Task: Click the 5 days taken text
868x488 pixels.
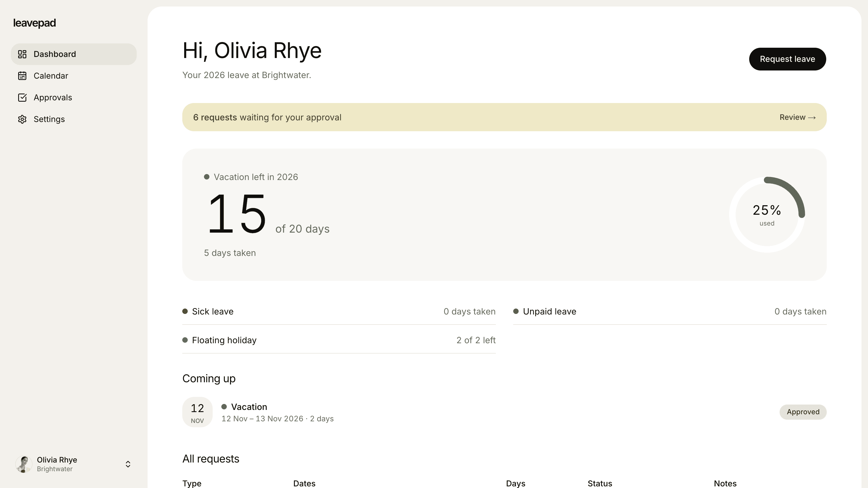Action: [x=230, y=253]
